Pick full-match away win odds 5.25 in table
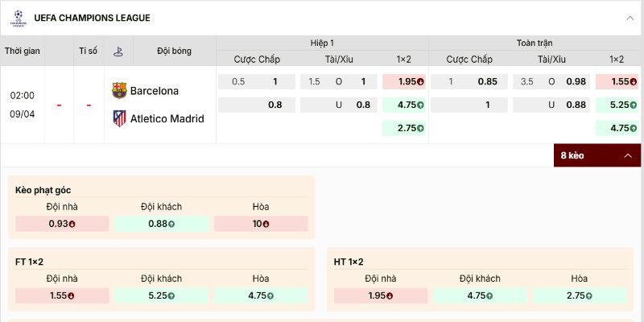 [x=617, y=105]
